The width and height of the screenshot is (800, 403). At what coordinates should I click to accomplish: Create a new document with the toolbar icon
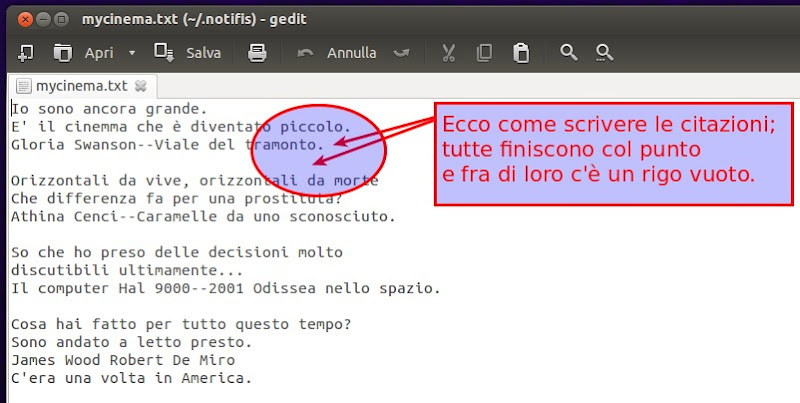pyautogui.click(x=26, y=53)
